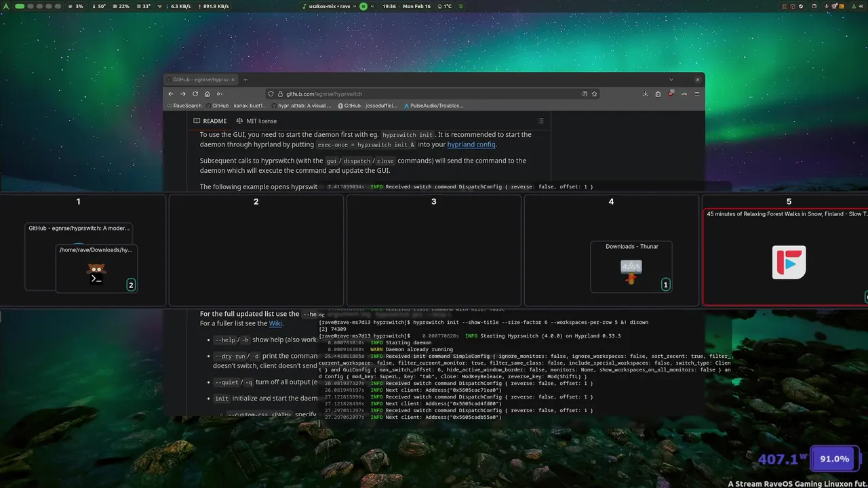
Task: Select workspace 1 card in switcher
Action: tap(83, 250)
